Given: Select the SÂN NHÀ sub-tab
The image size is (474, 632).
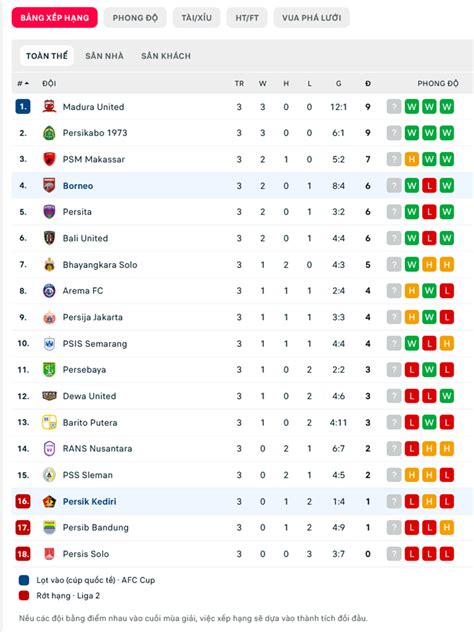Looking at the screenshot, I should click(104, 56).
